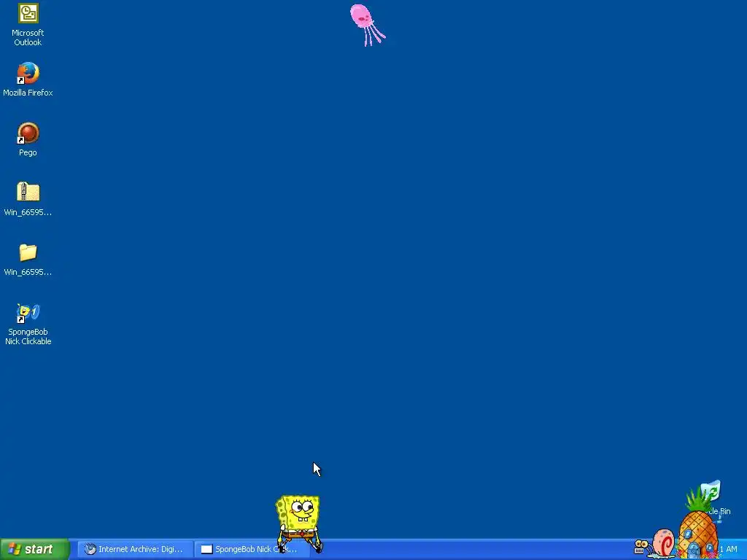
Task: Select the Pego red ball shortcut
Action: (x=28, y=133)
